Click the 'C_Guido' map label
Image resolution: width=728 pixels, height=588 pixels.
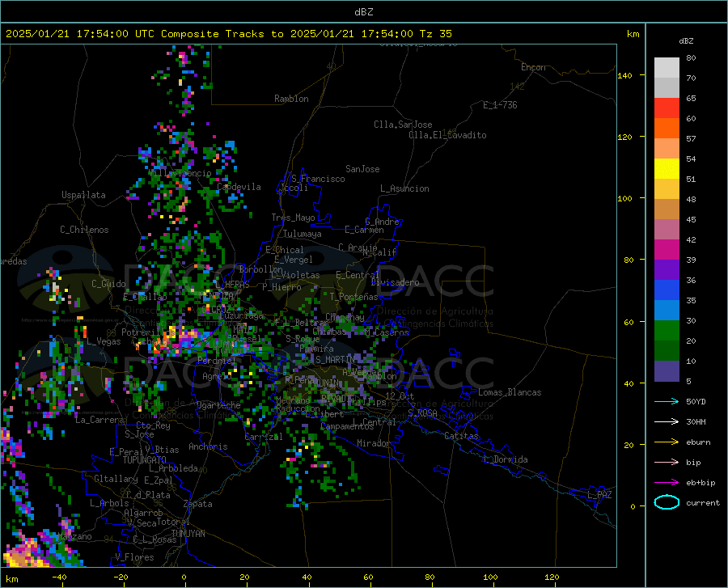108,284
